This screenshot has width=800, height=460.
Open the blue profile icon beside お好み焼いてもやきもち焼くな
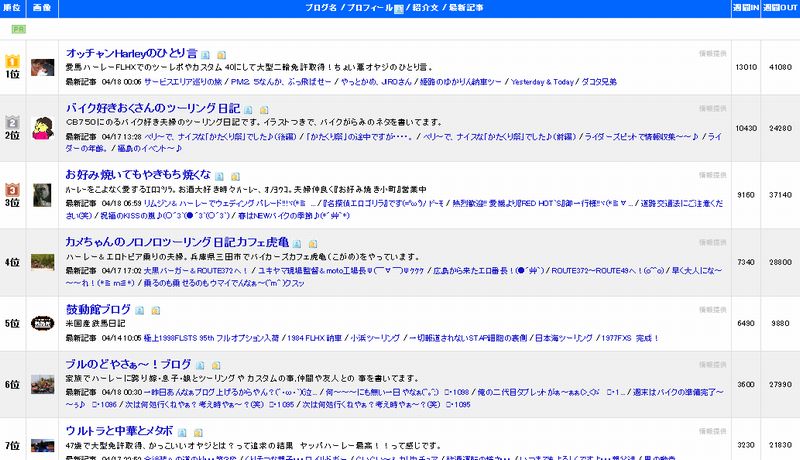(x=219, y=176)
